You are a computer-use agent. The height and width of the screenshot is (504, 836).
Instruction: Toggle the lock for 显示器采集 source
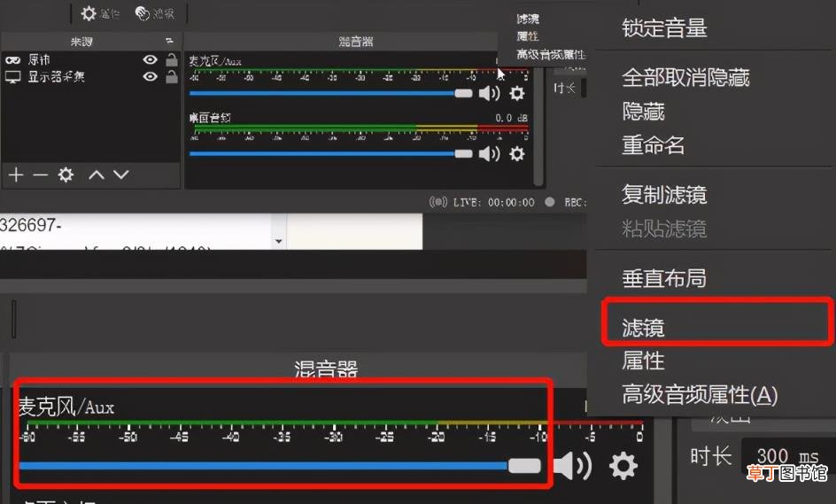(x=172, y=77)
